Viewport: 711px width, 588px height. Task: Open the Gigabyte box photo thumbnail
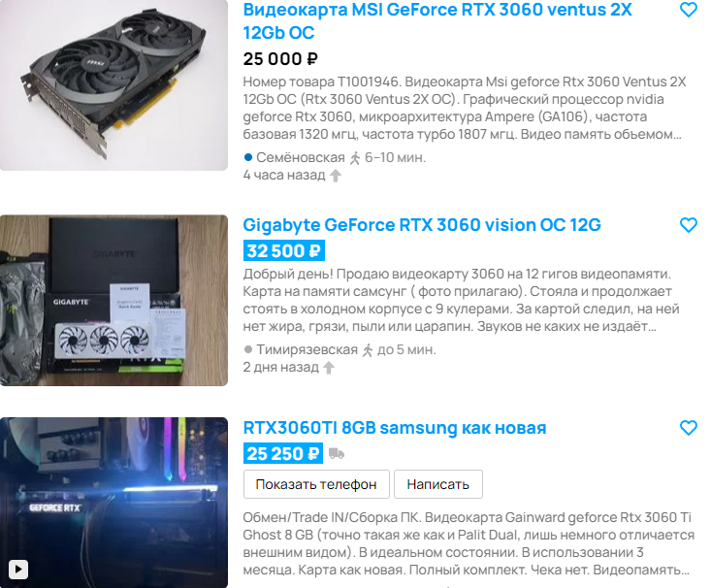113,301
